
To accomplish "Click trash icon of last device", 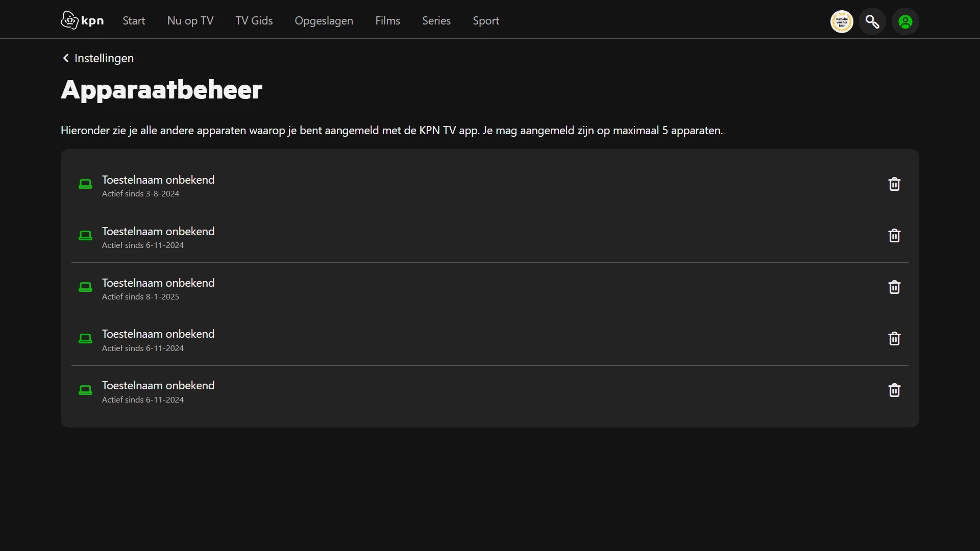I will click(x=894, y=390).
